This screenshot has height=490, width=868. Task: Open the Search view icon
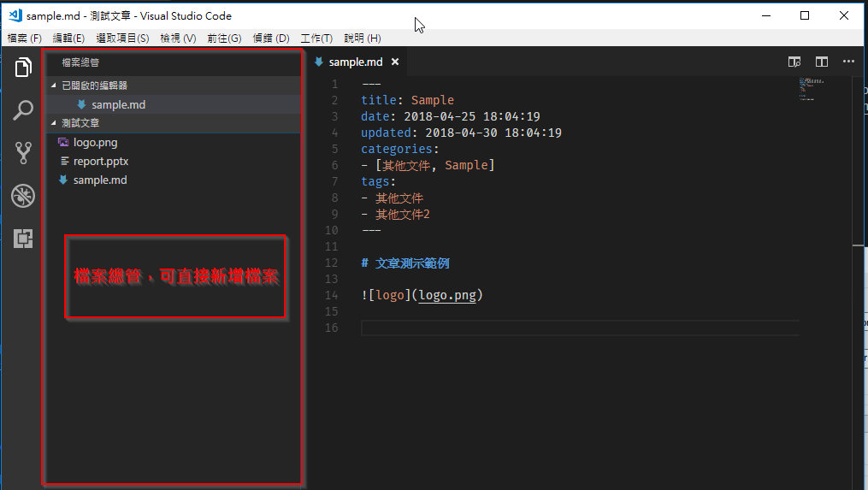pos(23,110)
